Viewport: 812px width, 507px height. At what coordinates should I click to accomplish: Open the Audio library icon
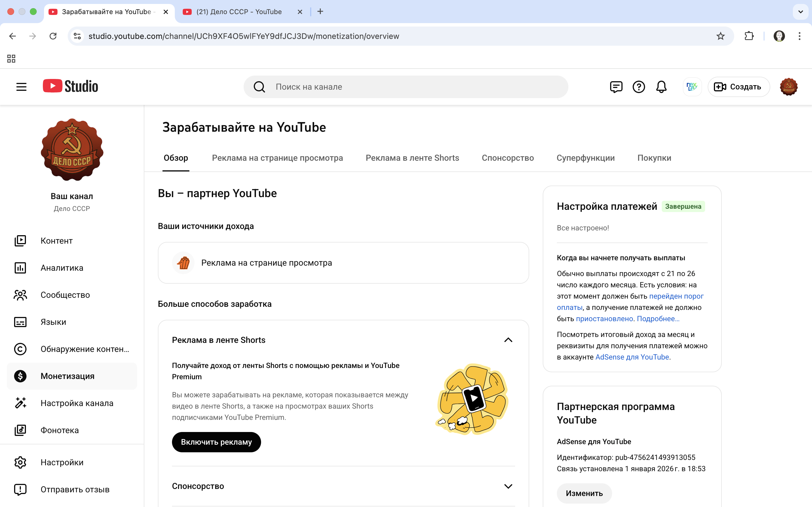(x=20, y=430)
